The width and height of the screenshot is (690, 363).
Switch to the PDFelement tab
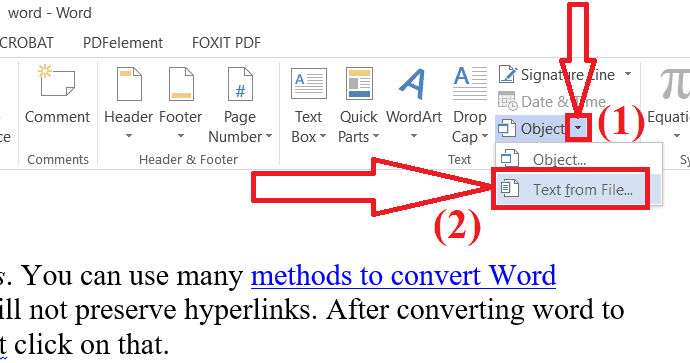(x=123, y=43)
